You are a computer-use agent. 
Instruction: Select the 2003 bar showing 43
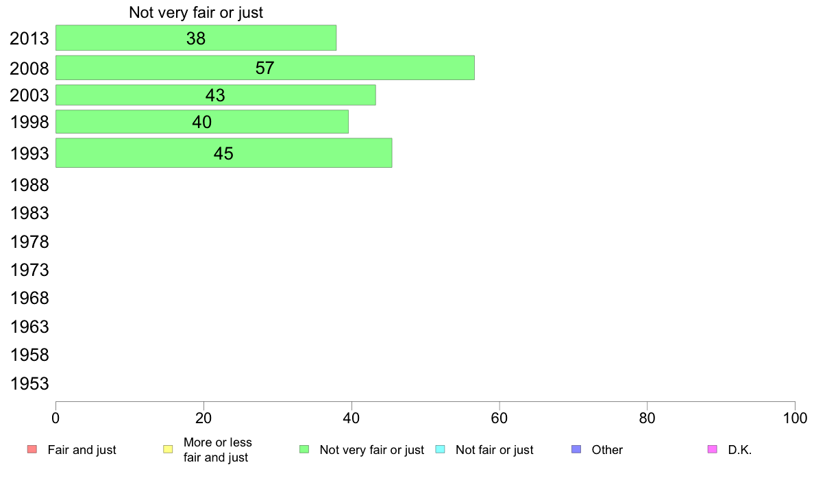tap(215, 95)
